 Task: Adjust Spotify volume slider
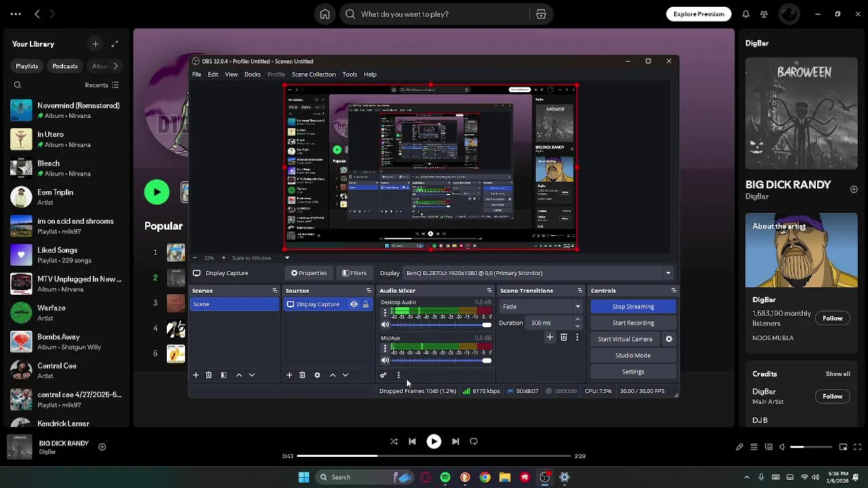coord(811,447)
